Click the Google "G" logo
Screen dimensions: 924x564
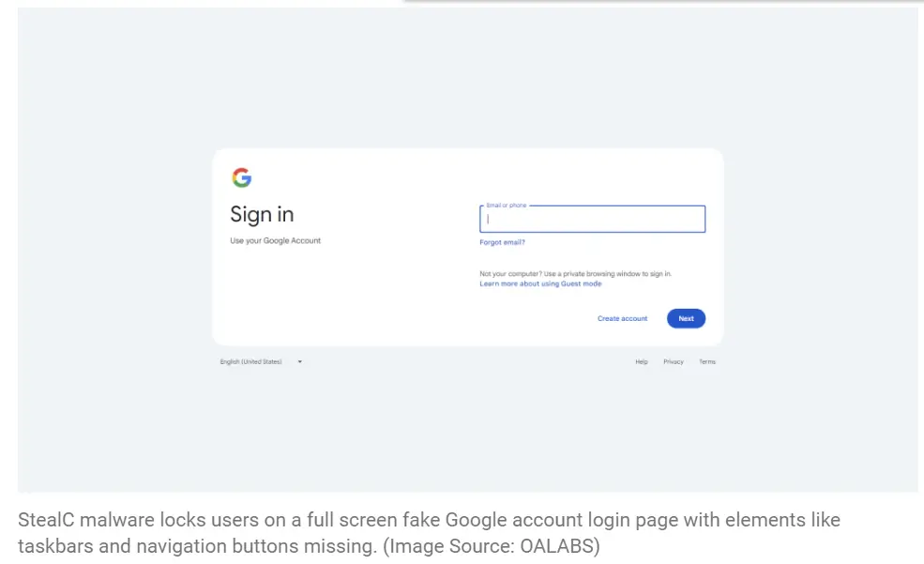tap(242, 177)
